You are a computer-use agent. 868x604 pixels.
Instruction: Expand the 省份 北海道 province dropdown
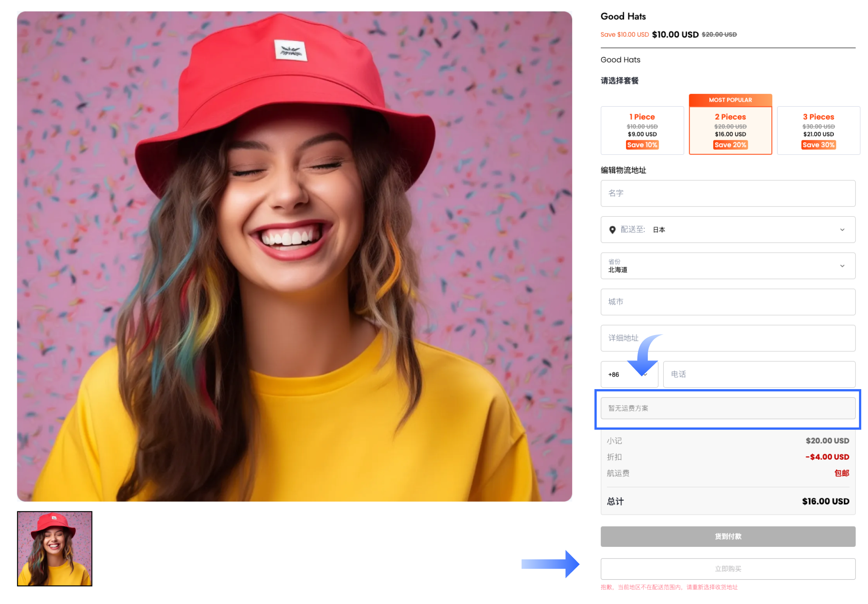coord(728,266)
